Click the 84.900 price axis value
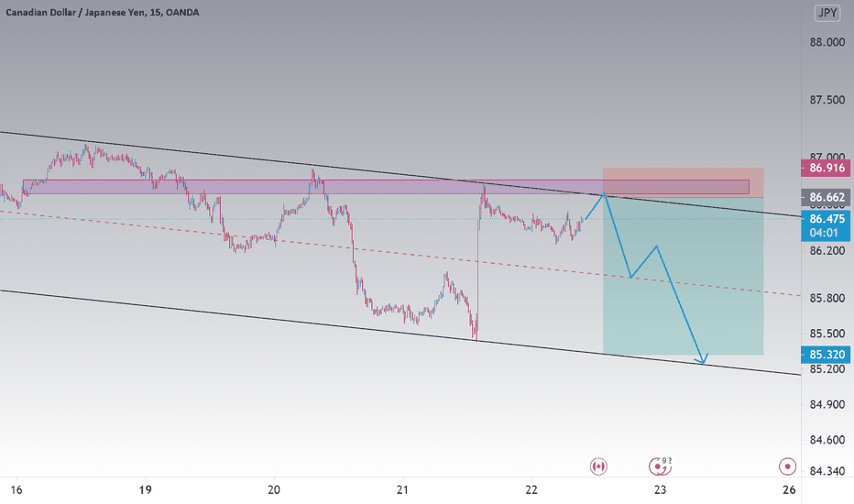 click(827, 404)
